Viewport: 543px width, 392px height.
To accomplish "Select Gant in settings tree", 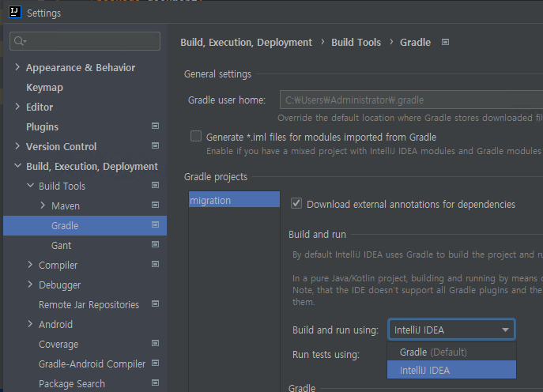I will point(62,246).
